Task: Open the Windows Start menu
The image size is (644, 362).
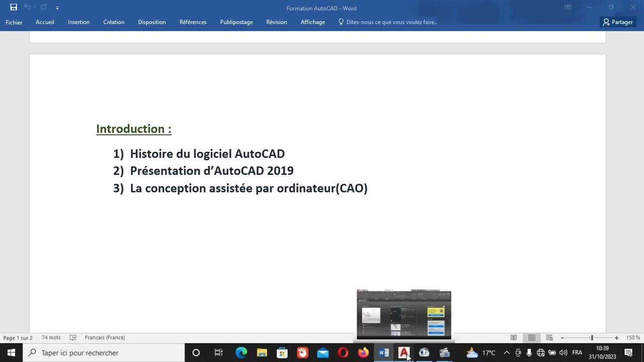Action: (11, 353)
